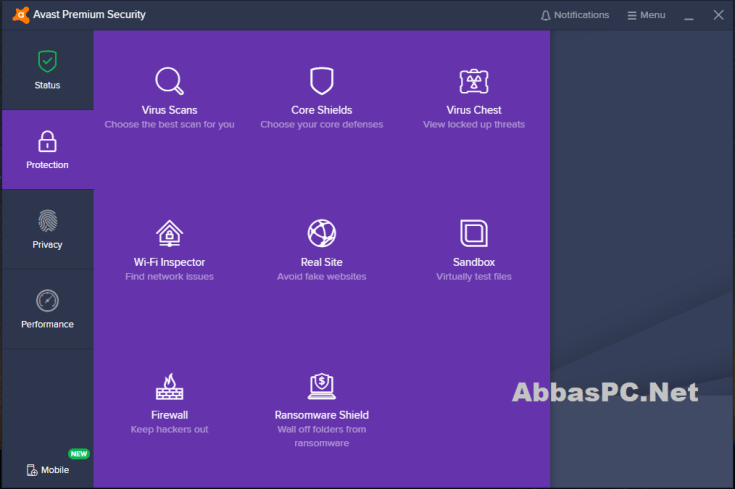Click the Wi-Fi Inspector title
Viewport: 735px width, 489px height.
click(x=169, y=263)
